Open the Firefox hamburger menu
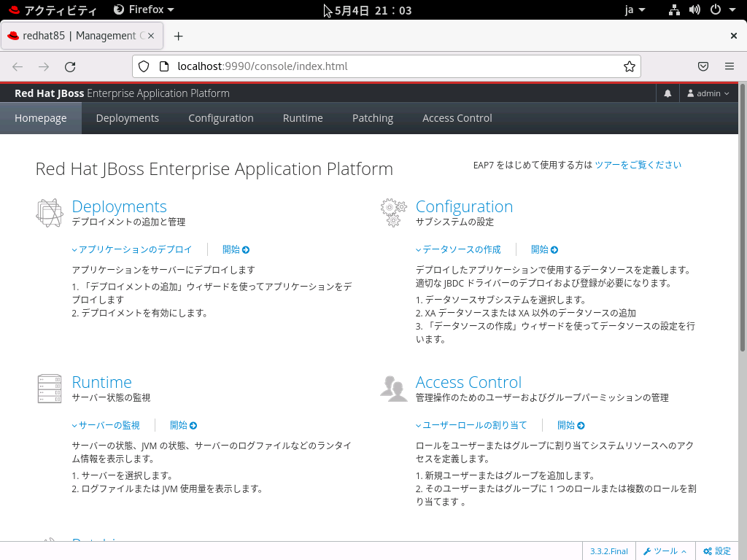This screenshot has width=747, height=560. pyautogui.click(x=729, y=66)
